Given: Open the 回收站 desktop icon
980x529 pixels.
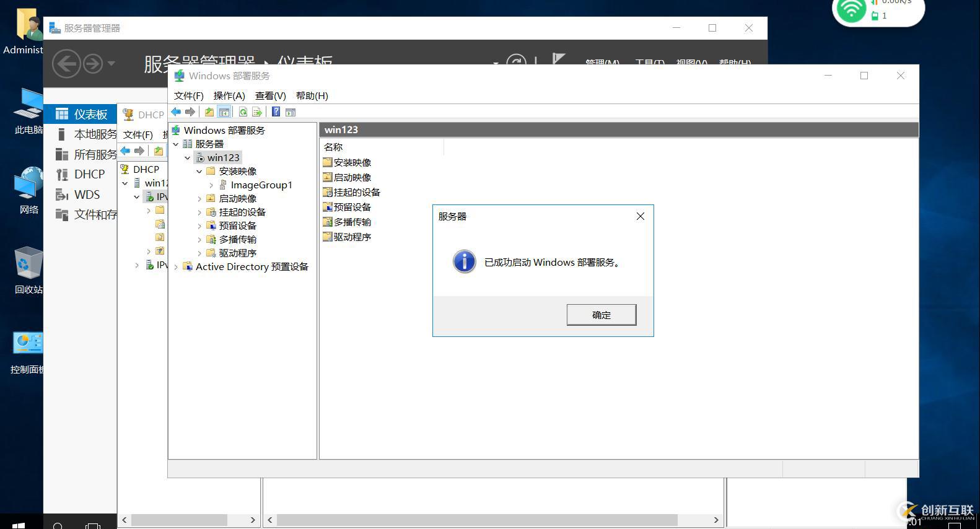Looking at the screenshot, I should pyautogui.click(x=28, y=270).
